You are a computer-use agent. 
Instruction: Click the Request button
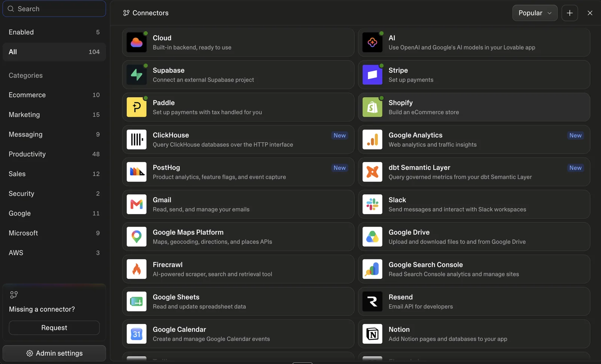(54, 328)
